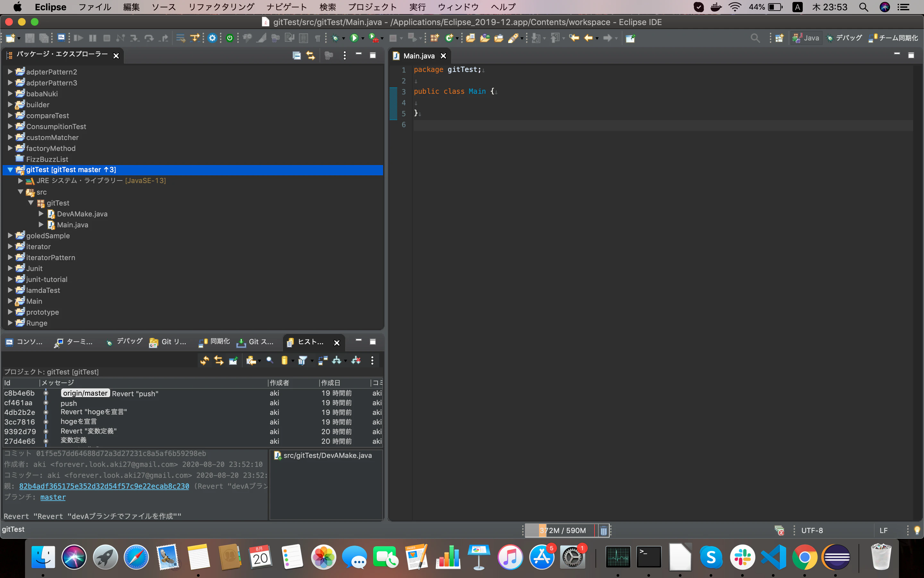Open the ソース menu
Image resolution: width=924 pixels, height=578 pixels.
point(164,7)
